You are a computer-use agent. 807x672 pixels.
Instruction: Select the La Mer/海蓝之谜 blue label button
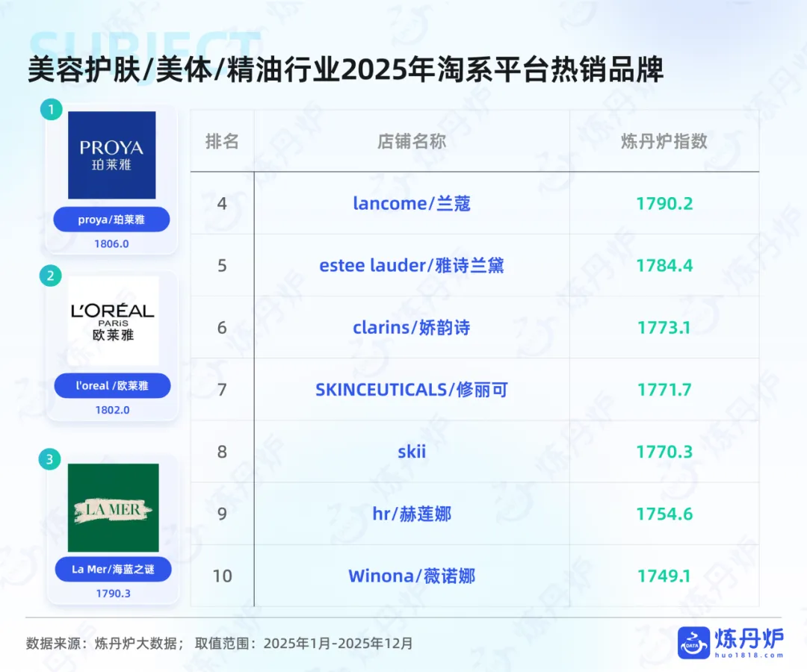coord(114,569)
